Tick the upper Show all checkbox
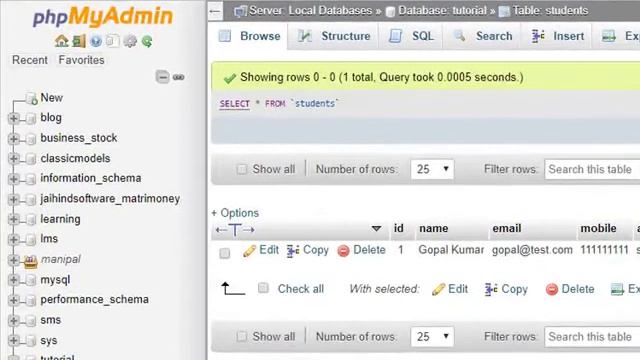The height and width of the screenshot is (360, 640). [242, 169]
